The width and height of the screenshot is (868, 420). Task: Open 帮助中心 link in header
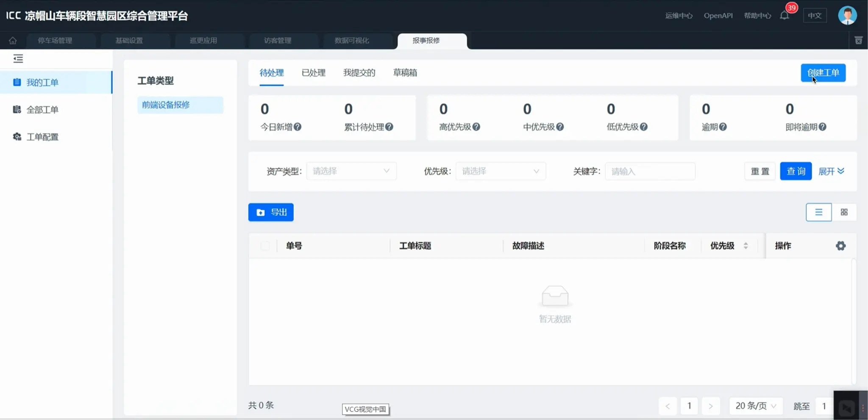[757, 16]
